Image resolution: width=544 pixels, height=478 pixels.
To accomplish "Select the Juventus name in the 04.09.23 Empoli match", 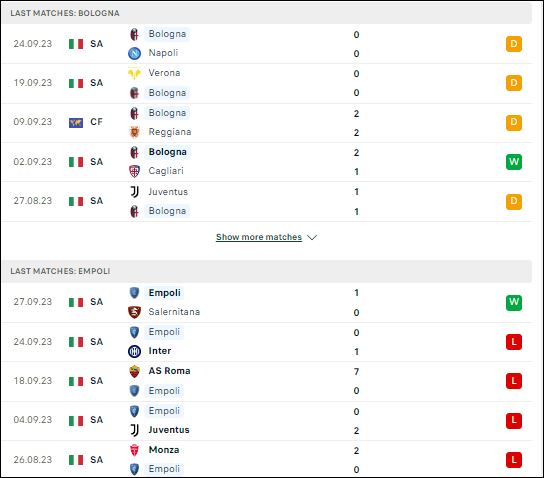I will pyautogui.click(x=169, y=430).
